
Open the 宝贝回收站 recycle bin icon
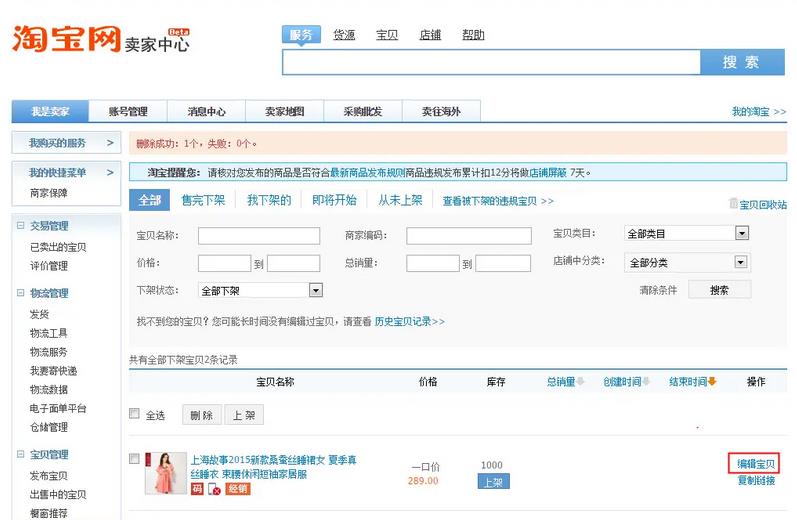tap(734, 203)
